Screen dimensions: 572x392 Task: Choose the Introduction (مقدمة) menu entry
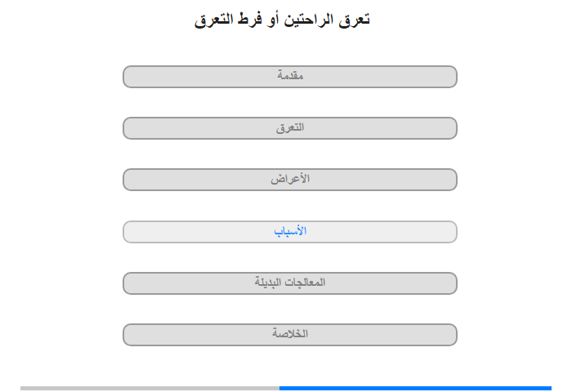click(290, 77)
